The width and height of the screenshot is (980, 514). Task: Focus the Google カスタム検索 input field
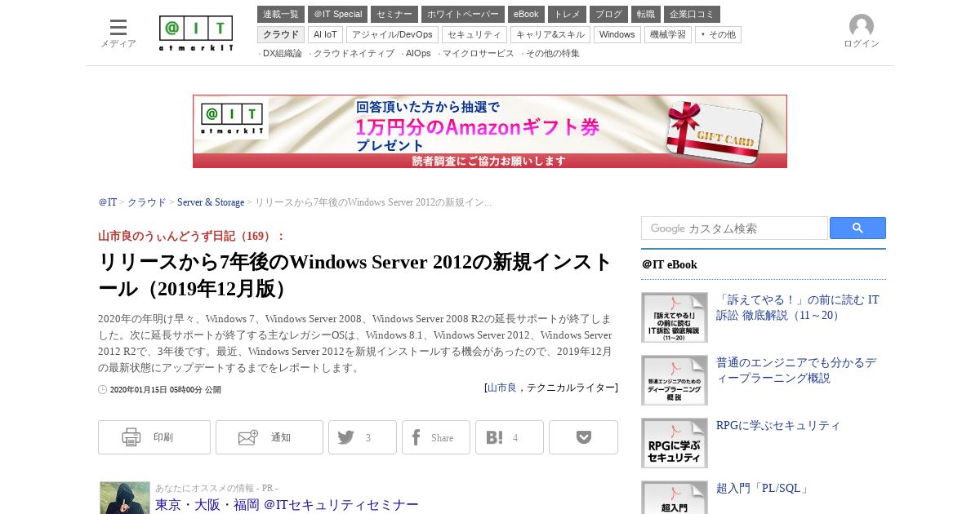click(734, 228)
